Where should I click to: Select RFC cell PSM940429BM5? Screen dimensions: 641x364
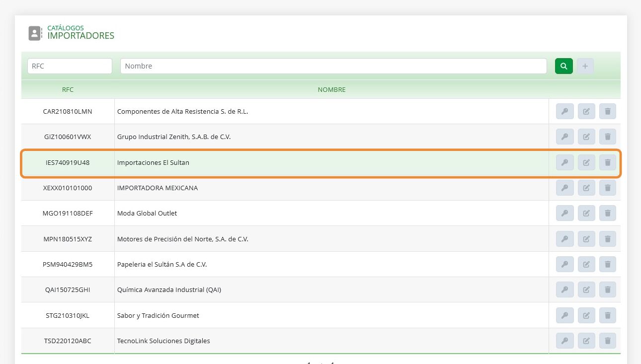(68, 264)
